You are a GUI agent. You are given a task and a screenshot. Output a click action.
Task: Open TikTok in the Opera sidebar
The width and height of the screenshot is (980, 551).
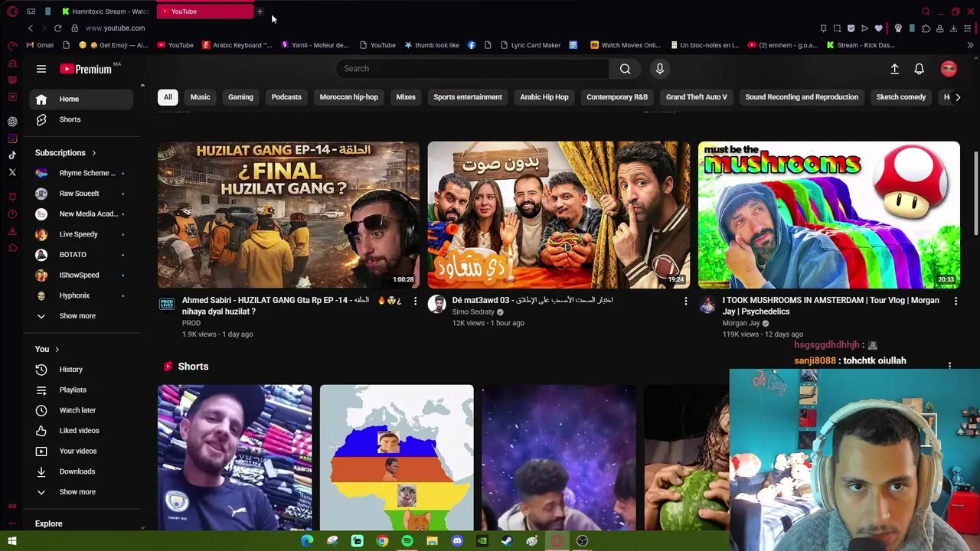(x=12, y=155)
